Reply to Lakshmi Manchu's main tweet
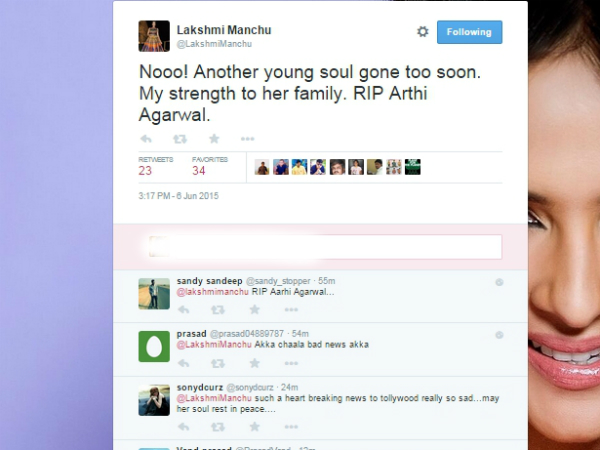 tap(146, 139)
